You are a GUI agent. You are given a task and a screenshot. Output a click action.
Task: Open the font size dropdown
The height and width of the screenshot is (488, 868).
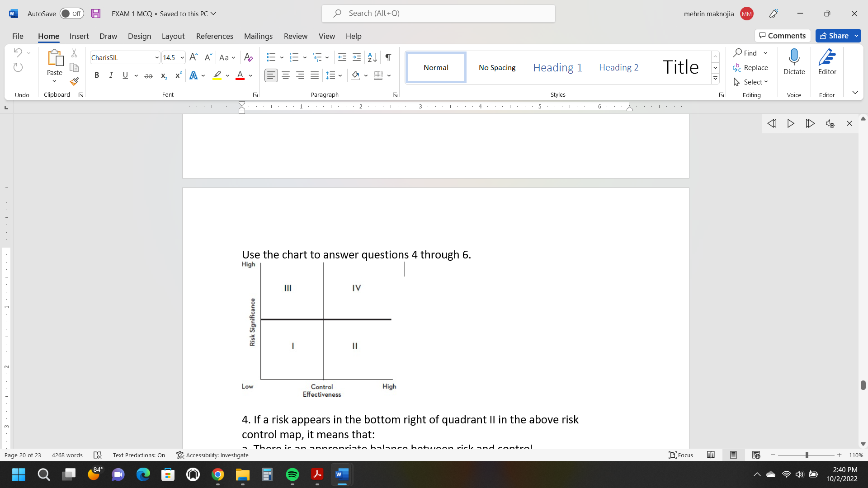click(x=182, y=57)
